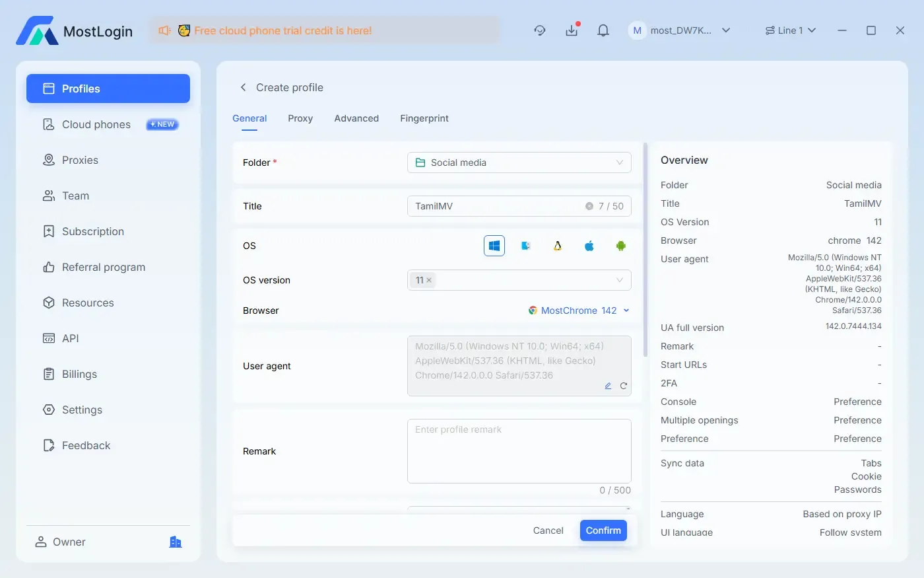Open the notifications bell

pyautogui.click(x=603, y=30)
